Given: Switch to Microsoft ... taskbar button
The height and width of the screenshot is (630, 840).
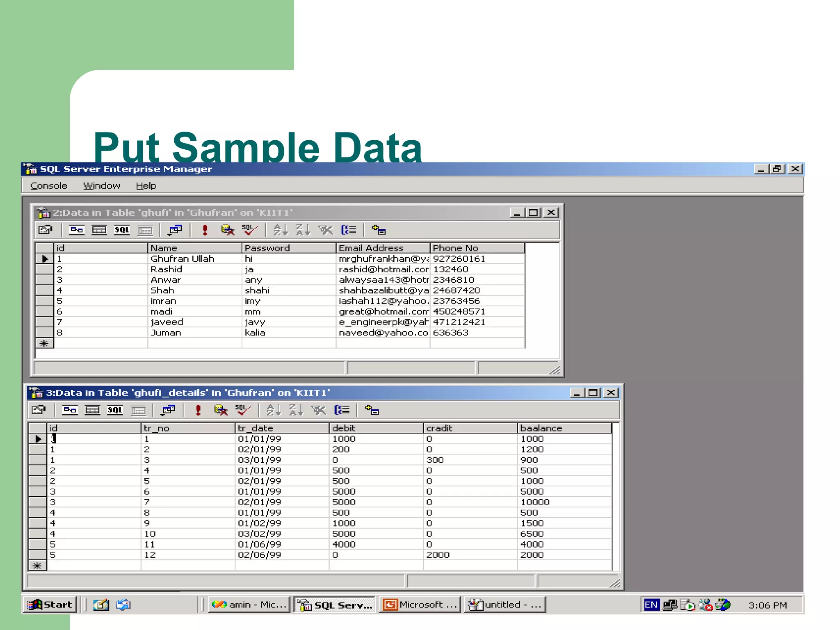Looking at the screenshot, I should point(420,605).
